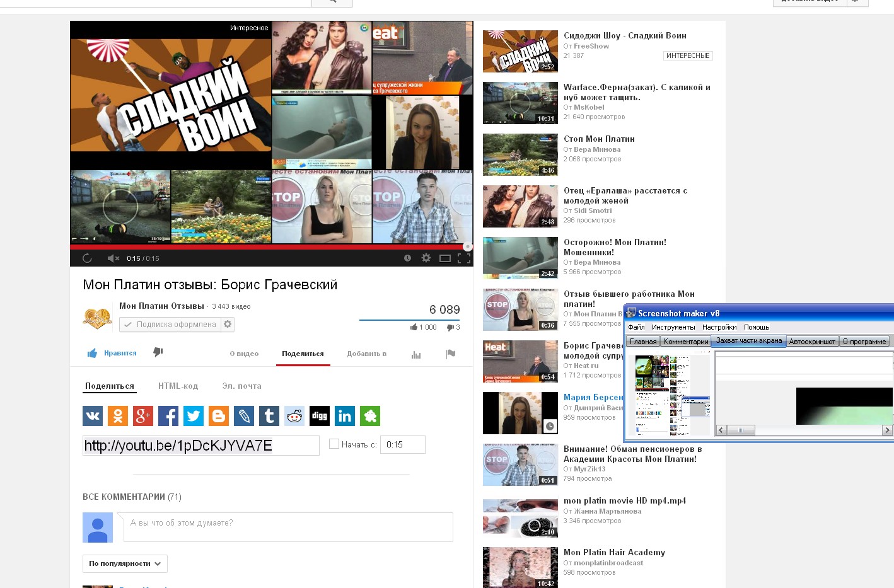The width and height of the screenshot is (894, 588).
Task: Open Файл menu in Screenshot maker
Action: click(636, 327)
